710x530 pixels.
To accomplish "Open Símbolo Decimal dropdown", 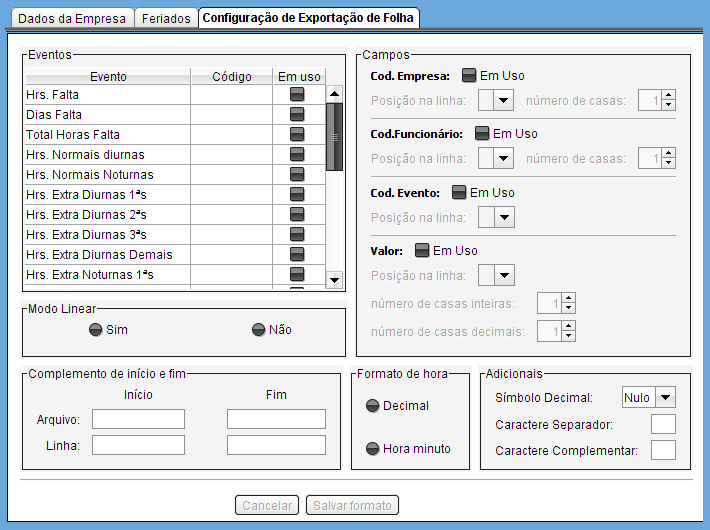I will (664, 397).
